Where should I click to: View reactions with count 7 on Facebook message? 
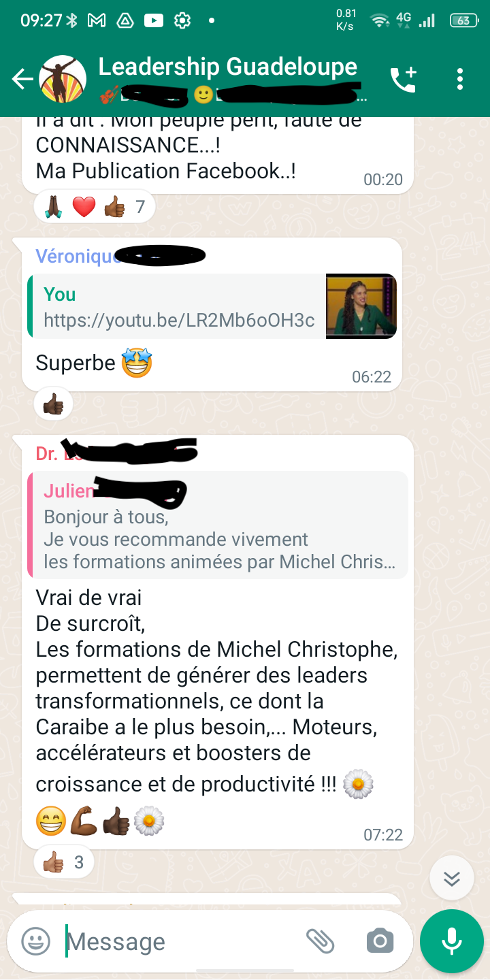click(x=95, y=206)
